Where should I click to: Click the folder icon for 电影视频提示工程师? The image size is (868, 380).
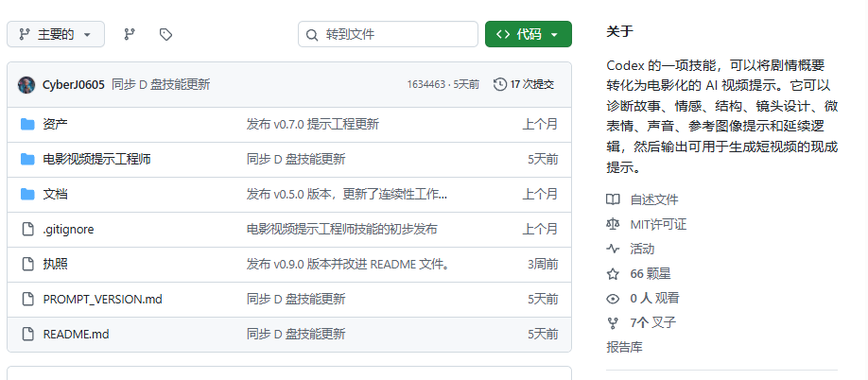pos(27,160)
